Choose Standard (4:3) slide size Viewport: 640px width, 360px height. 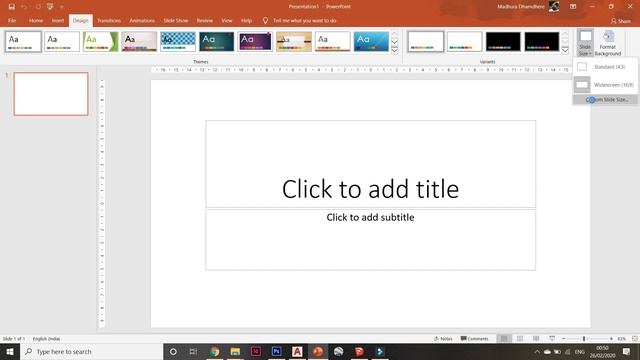click(x=605, y=67)
